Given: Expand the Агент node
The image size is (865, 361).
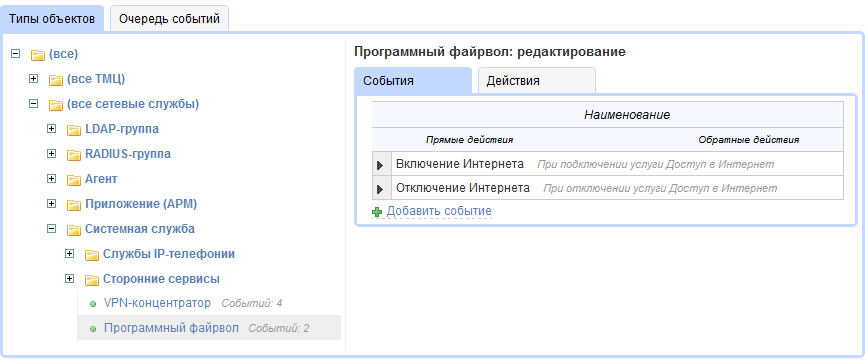Looking at the screenshot, I should coord(51,178).
